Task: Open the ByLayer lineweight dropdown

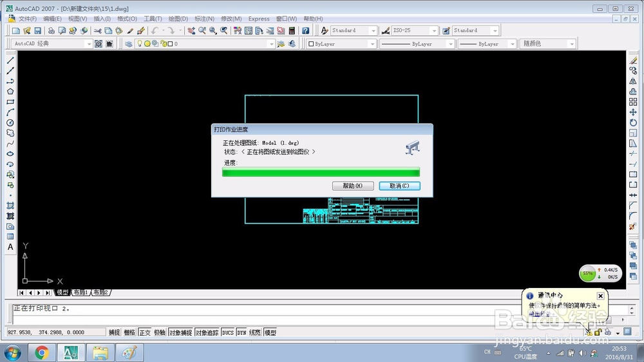Action: (512, 44)
